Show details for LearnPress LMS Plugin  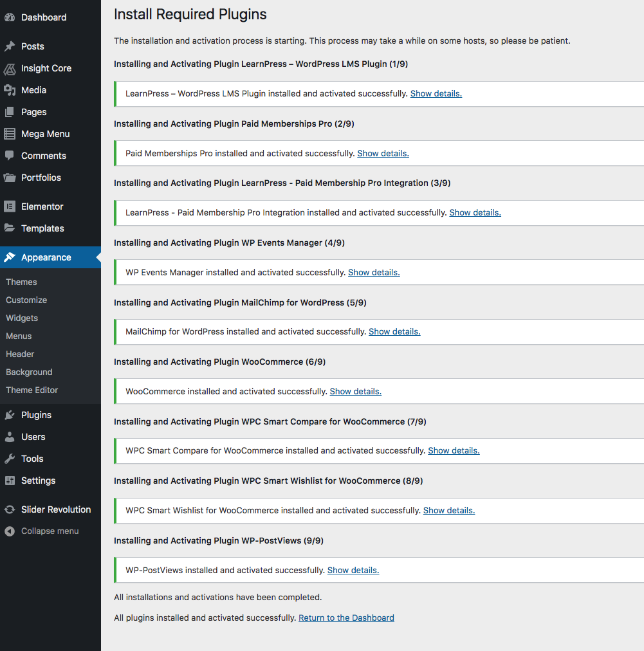436,93
